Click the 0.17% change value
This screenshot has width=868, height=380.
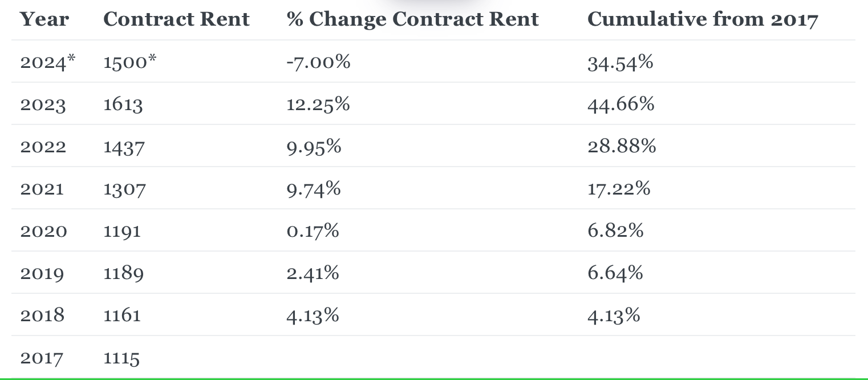pos(313,231)
